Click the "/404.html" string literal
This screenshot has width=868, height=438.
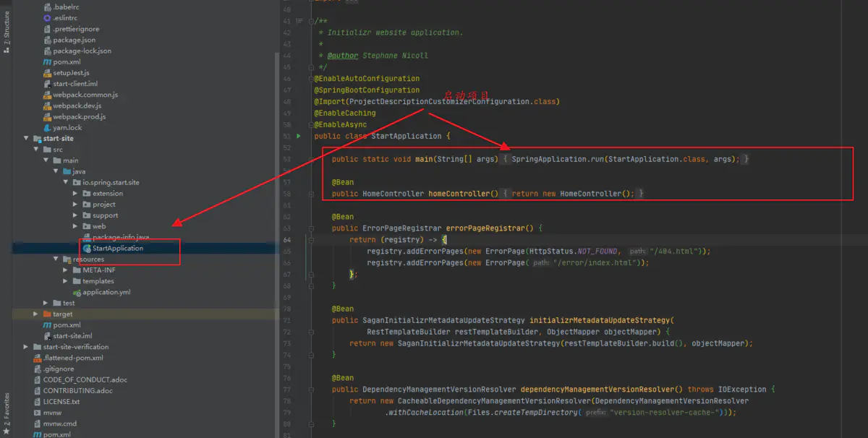676,252
